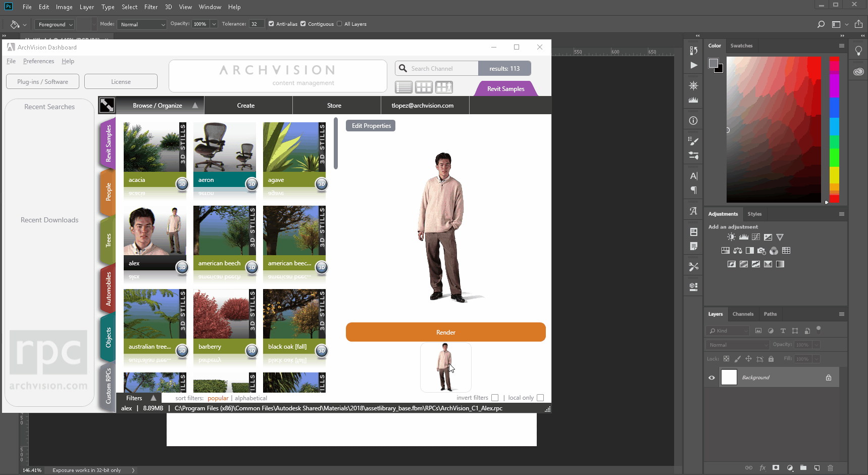
Task: Hide the Background layer
Action: tap(711, 377)
